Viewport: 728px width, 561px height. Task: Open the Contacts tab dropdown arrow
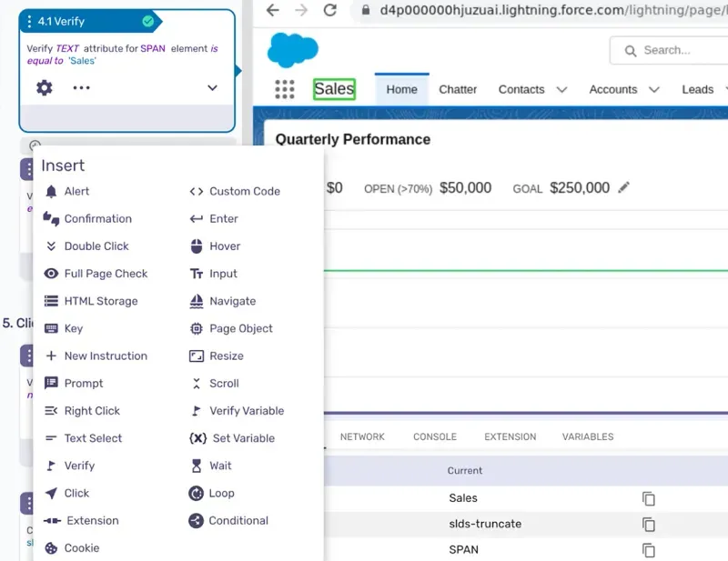coord(561,90)
